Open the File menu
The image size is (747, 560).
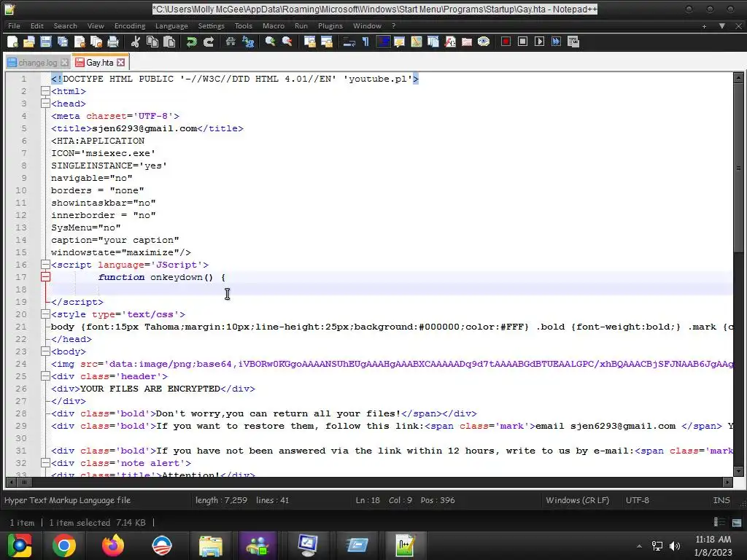click(x=15, y=26)
